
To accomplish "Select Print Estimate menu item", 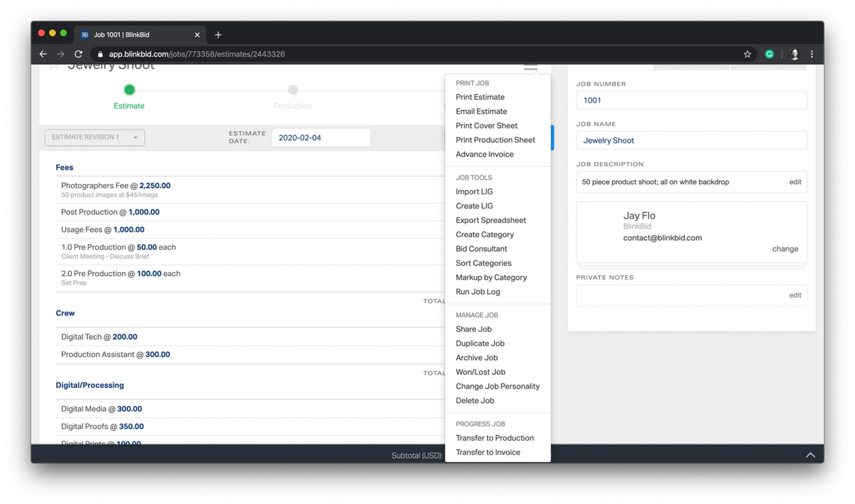I will pos(480,97).
